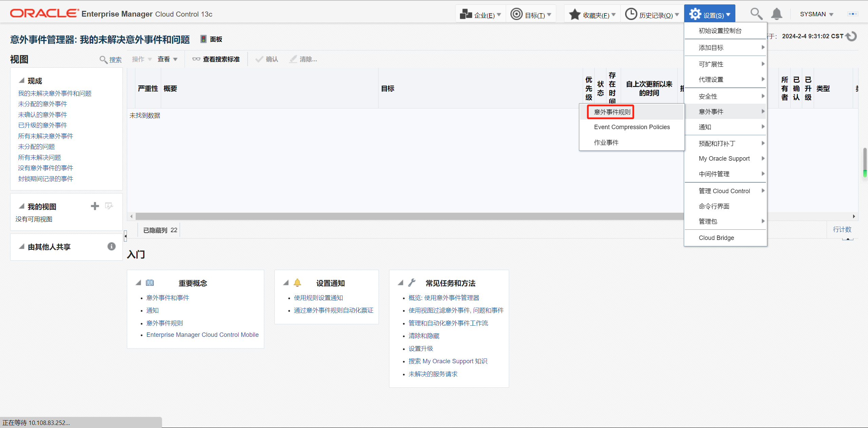The width and height of the screenshot is (868, 428).
Task: Select Event Compression Policies menu item
Action: [632, 127]
